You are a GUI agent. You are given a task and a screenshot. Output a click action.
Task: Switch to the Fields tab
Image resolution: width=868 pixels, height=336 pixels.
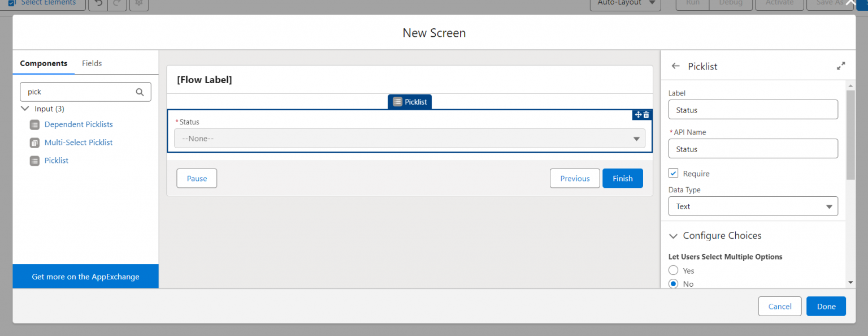tap(92, 63)
